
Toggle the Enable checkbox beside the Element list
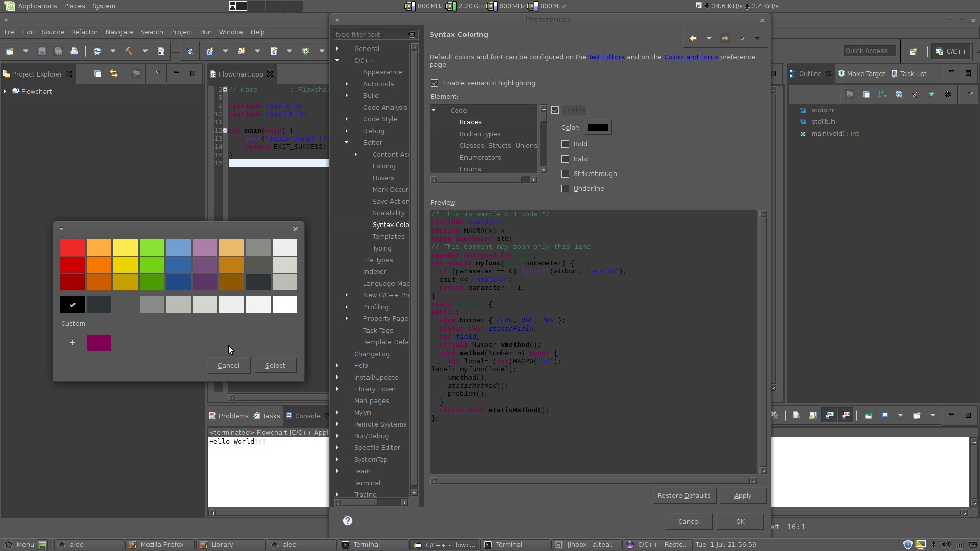point(555,110)
